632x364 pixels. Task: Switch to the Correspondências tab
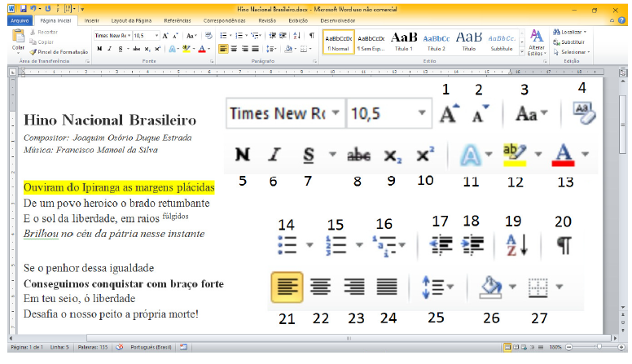[x=225, y=20]
